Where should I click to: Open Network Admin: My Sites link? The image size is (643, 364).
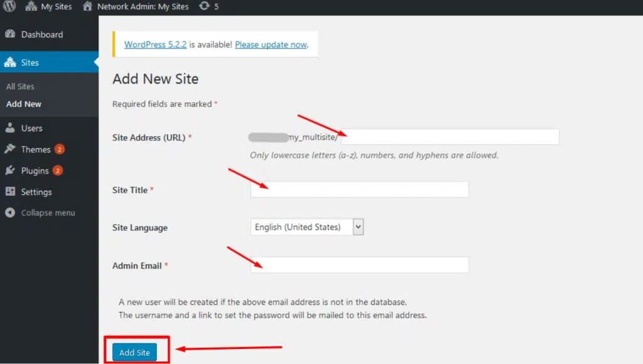tap(143, 6)
